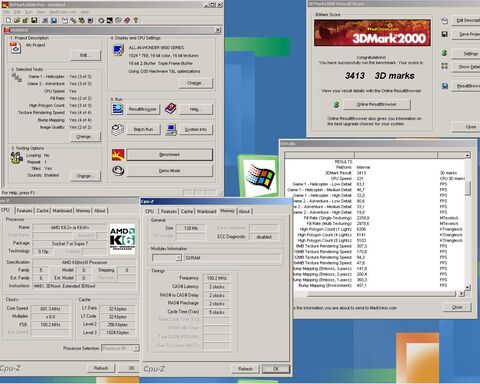The image size is (480, 384).
Task: Open the Help menu in 3DMark2000
Action: tap(85, 12)
